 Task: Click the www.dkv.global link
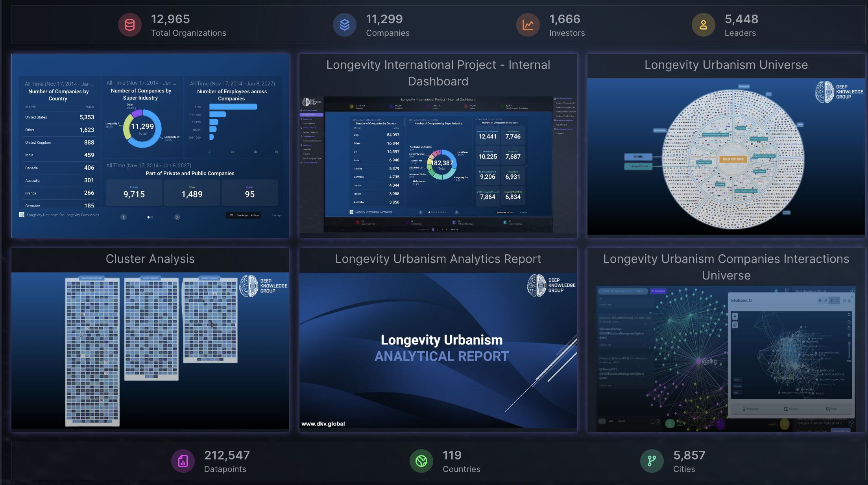tap(323, 424)
